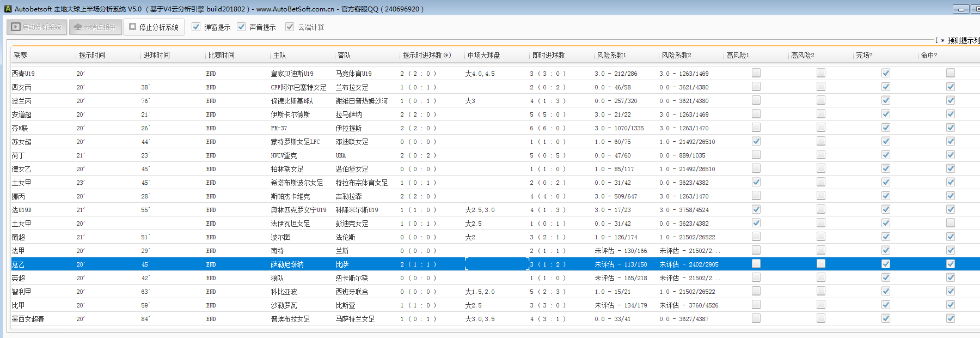This screenshot has width=980, height=338.
Task: Toggle the 弹窗提示 checkbox
Action: (x=197, y=27)
